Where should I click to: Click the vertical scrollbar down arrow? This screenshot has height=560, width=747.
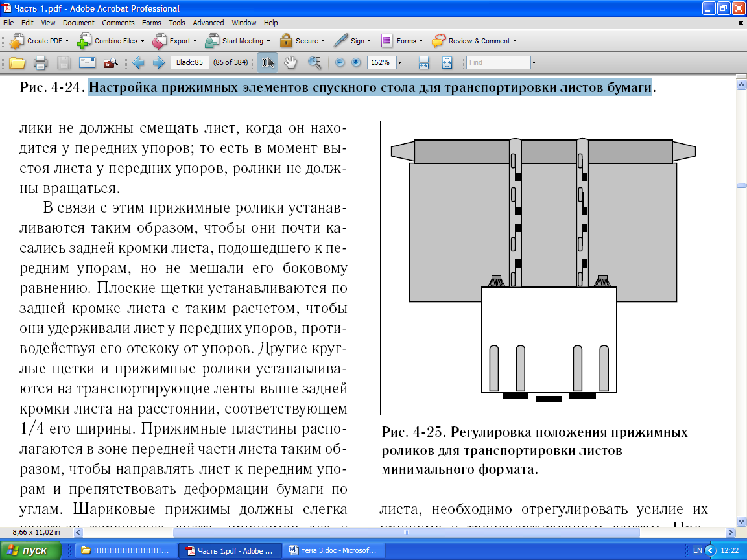coord(741,521)
